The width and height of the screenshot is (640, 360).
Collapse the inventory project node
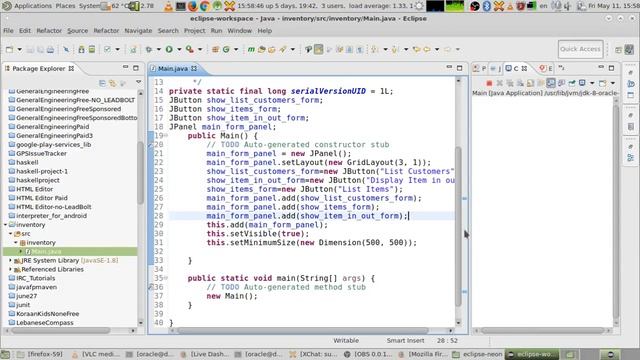coord(6,224)
